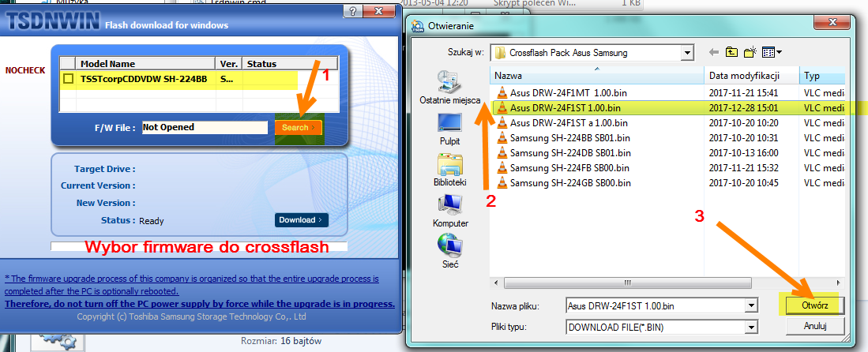This screenshot has width=868, height=352.
Task: Tick the TSSTcorpCDDVDW SH-224BB model checkbox
Action: click(x=68, y=79)
